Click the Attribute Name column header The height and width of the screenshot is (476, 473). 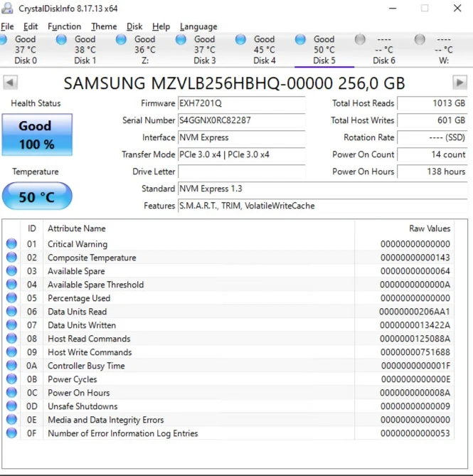[198, 228]
